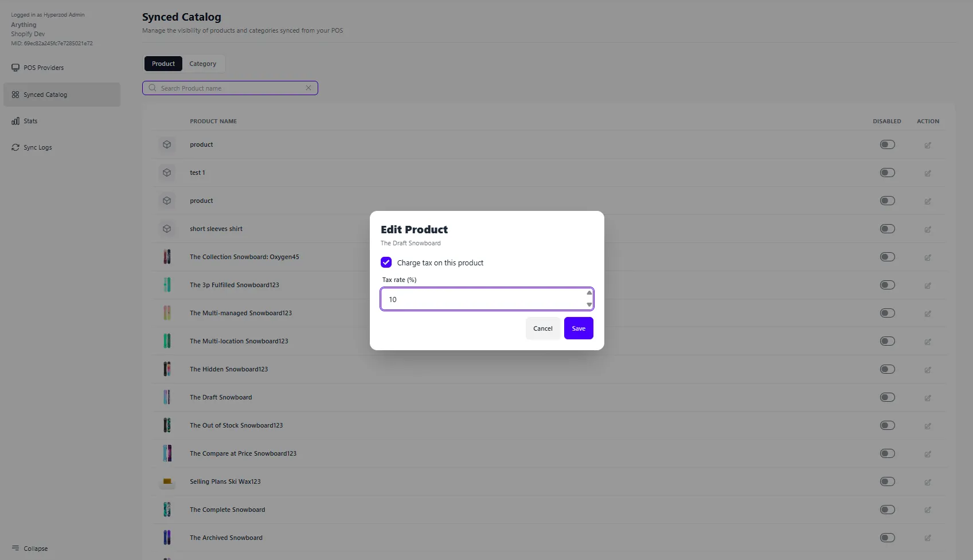The image size is (973, 560).
Task: Save the product tax settings
Action: click(579, 328)
